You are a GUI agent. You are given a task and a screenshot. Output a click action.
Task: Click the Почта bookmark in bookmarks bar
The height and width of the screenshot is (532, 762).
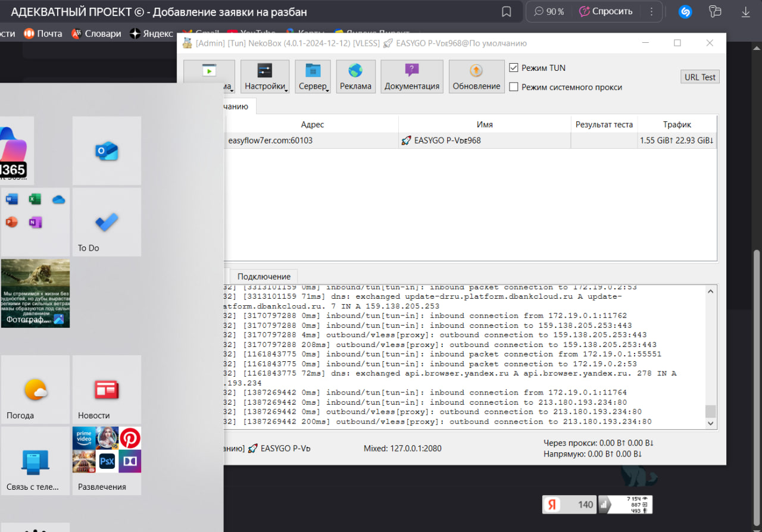pos(43,34)
